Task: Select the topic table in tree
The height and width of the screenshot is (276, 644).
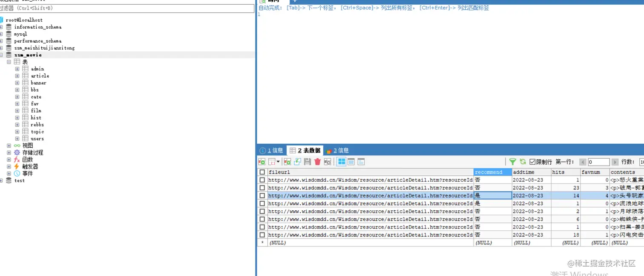Action: click(x=37, y=132)
